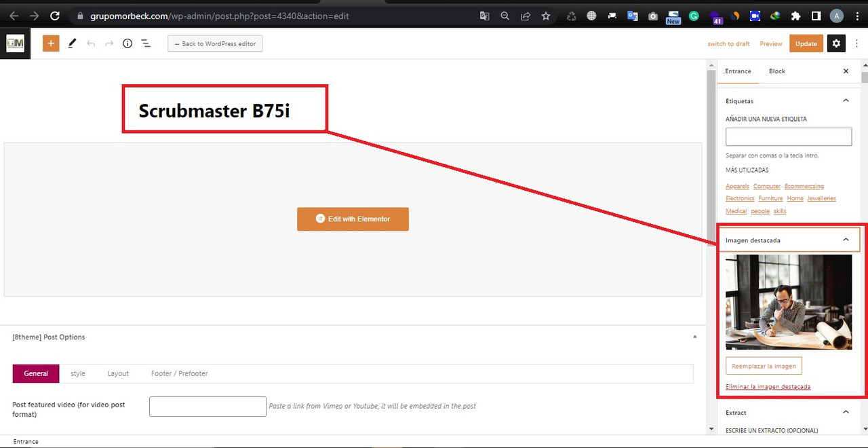Screen dimensions: 868x448
Task: Select the Computer tag link
Action: [767, 186]
